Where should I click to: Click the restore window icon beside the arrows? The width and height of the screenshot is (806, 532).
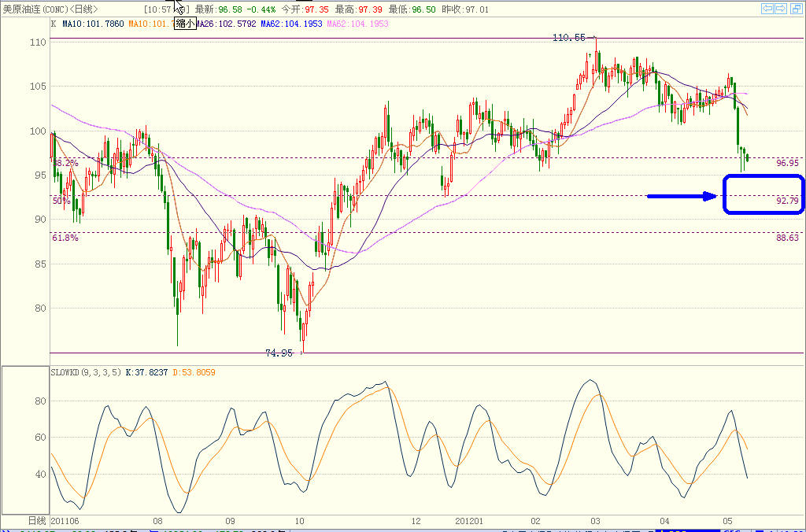tap(795, 8)
